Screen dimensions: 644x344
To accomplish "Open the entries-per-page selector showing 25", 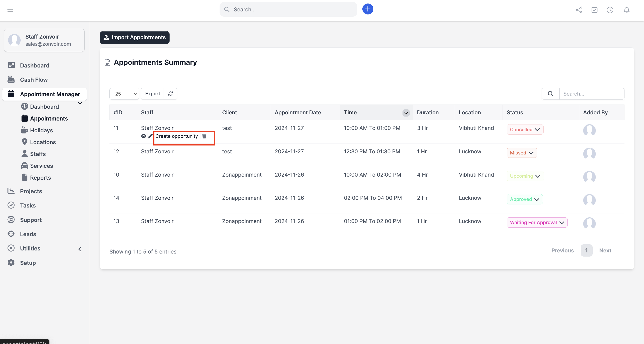I will click(124, 93).
